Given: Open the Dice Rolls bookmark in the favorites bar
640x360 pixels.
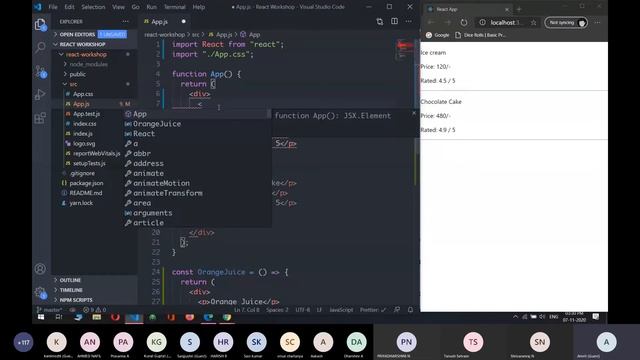Looking at the screenshot, I should (480, 35).
